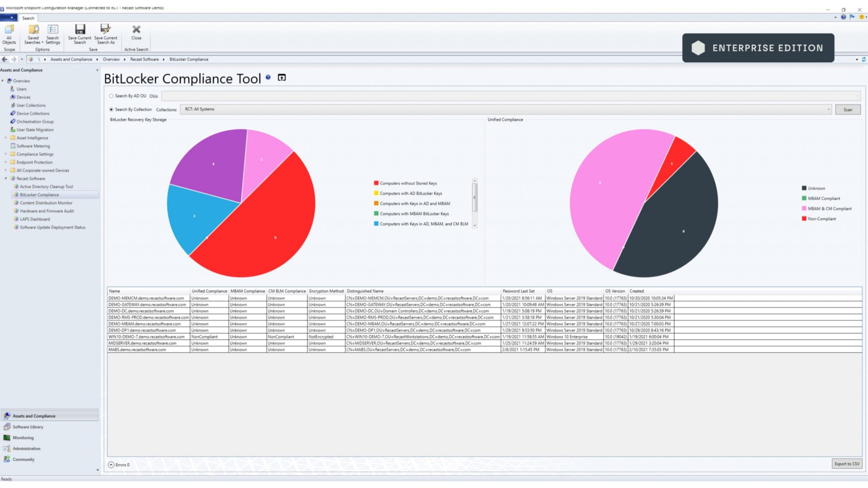Select User Collections in the tree

tap(31, 105)
